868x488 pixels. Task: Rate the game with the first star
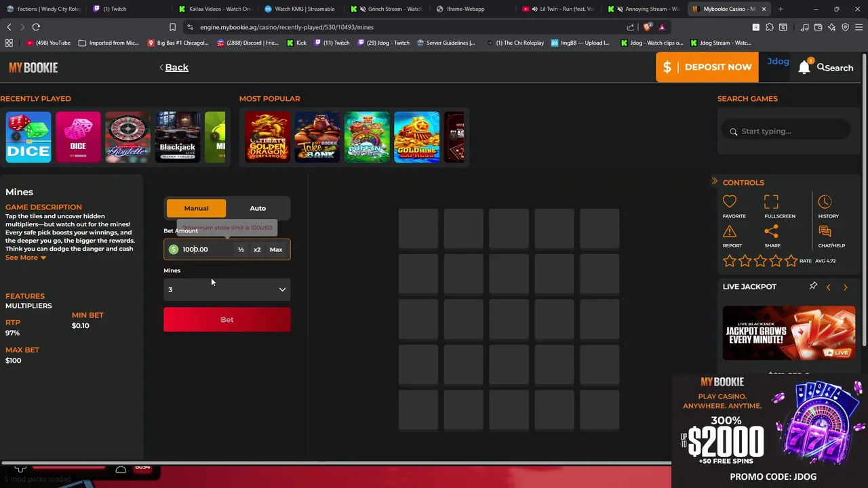coord(730,260)
